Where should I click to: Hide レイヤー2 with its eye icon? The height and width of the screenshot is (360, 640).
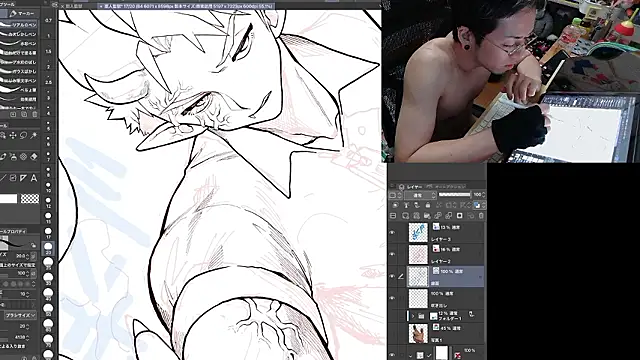[x=392, y=254]
